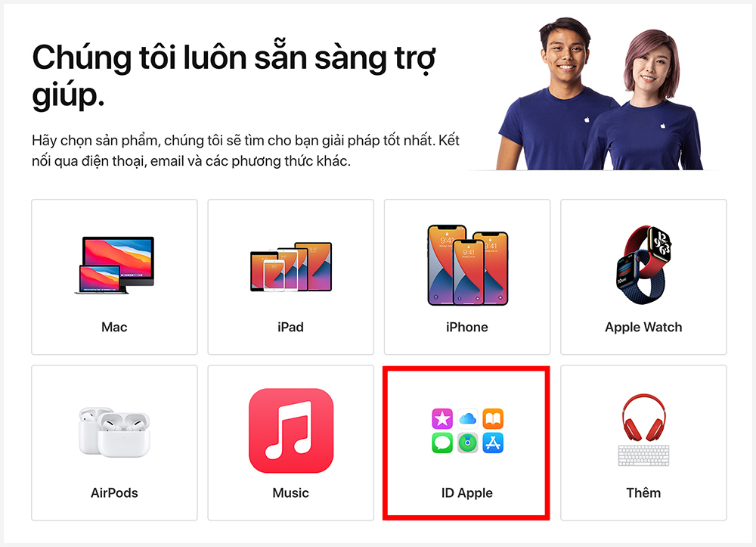This screenshot has height=547, width=756.
Task: Click the Mac computers product image
Action: click(114, 265)
